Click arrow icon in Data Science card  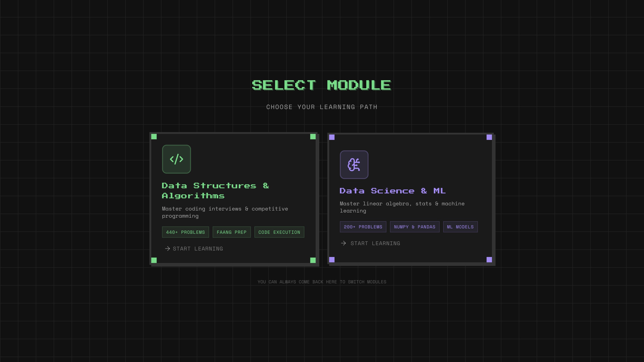pos(343,243)
